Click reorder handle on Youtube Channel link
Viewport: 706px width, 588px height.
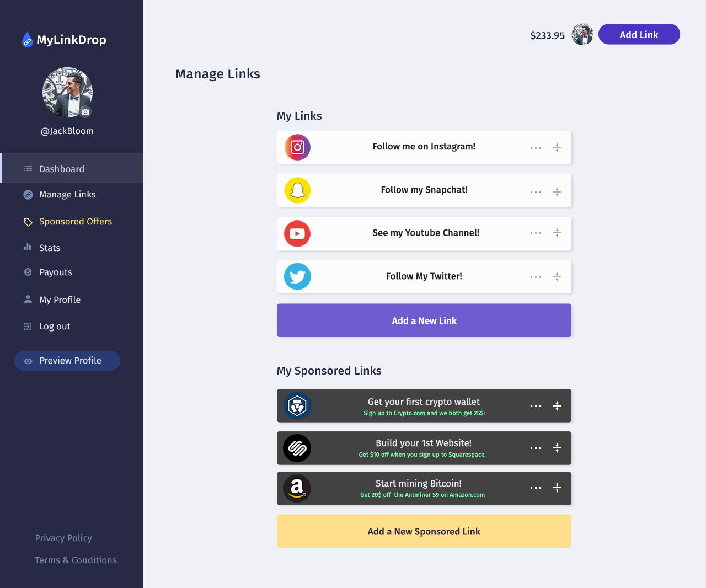[x=557, y=233]
